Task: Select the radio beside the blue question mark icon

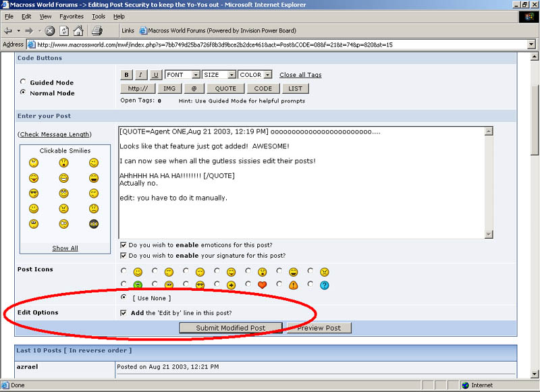Action: click(310, 284)
